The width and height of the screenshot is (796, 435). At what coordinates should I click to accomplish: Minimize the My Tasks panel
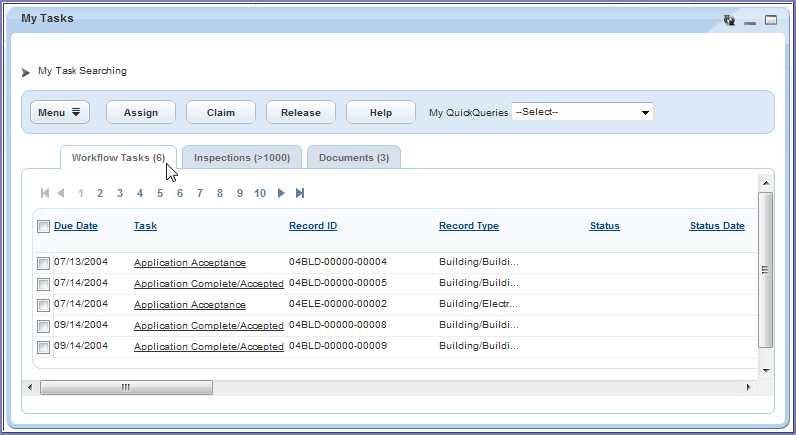coord(750,21)
